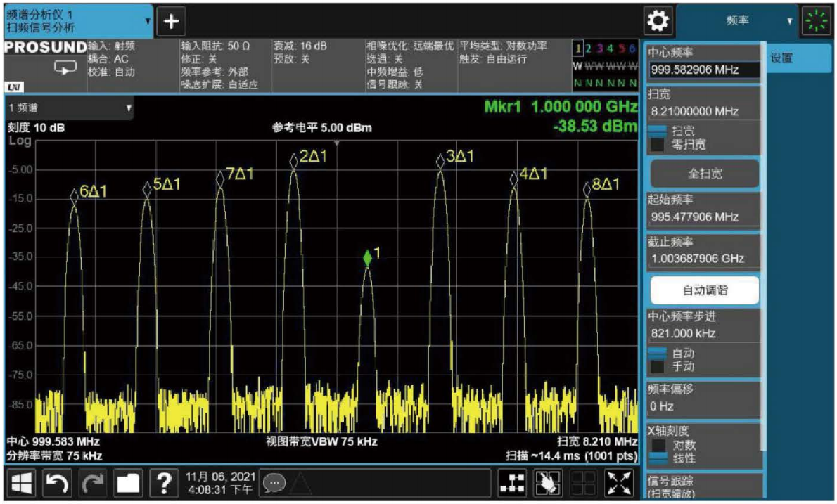Click the warning triangle status icon
Image resolution: width=837 pixels, height=504 pixels.
(300, 483)
